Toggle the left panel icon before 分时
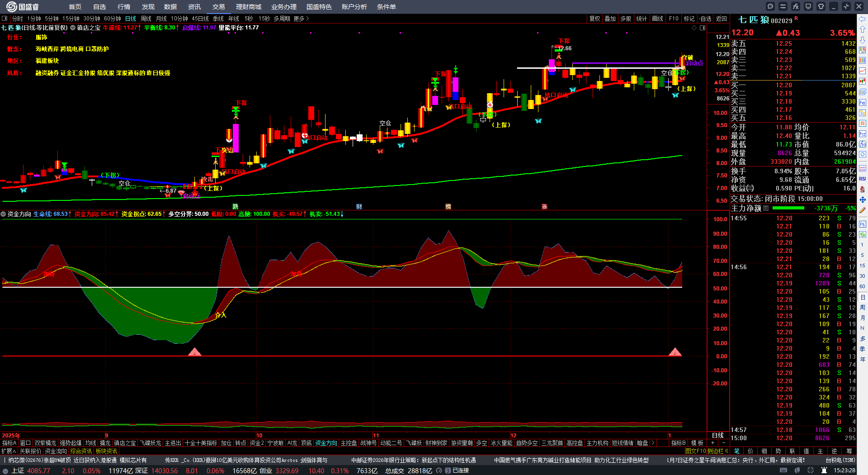 point(5,19)
